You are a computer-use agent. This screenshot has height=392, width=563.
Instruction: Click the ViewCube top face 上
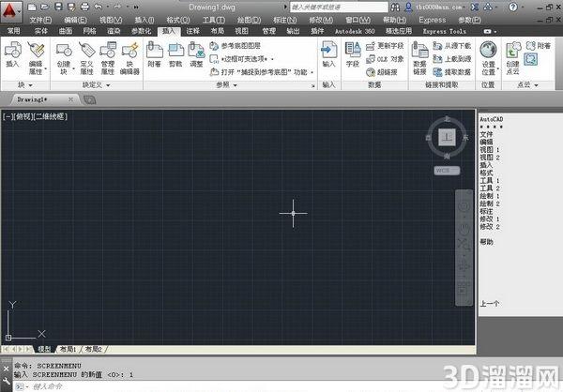tap(447, 137)
